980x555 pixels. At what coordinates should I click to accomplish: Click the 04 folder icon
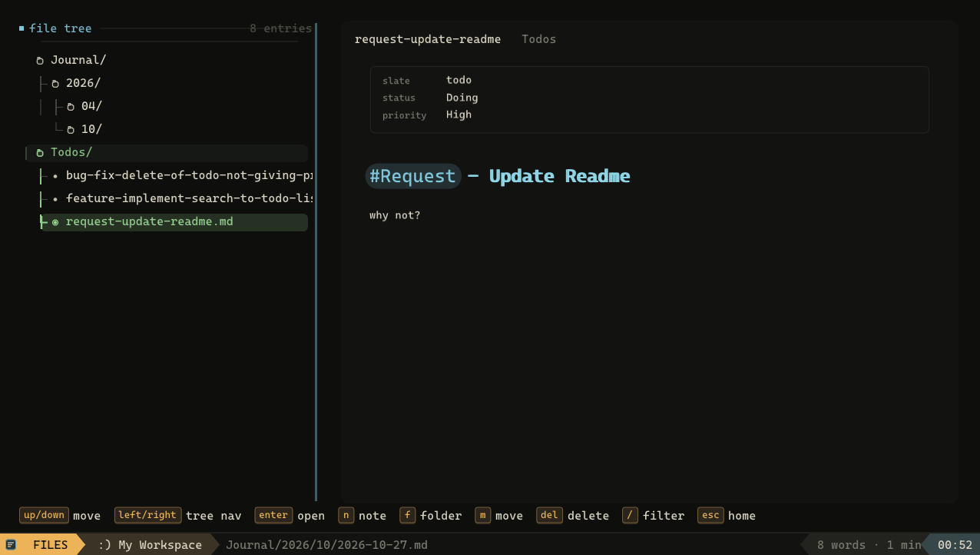point(71,107)
